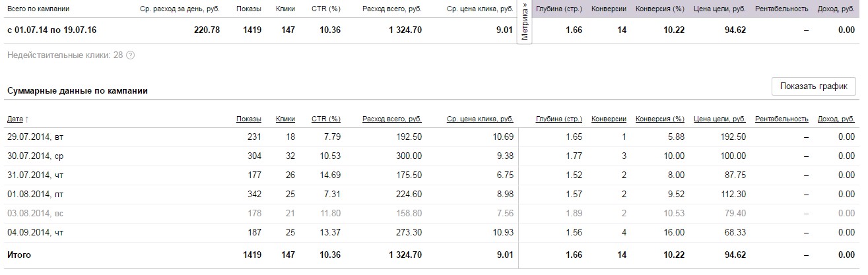Click the 300.00 spend value for 30.07.2014
The width and height of the screenshot is (868, 275).
coord(409,156)
